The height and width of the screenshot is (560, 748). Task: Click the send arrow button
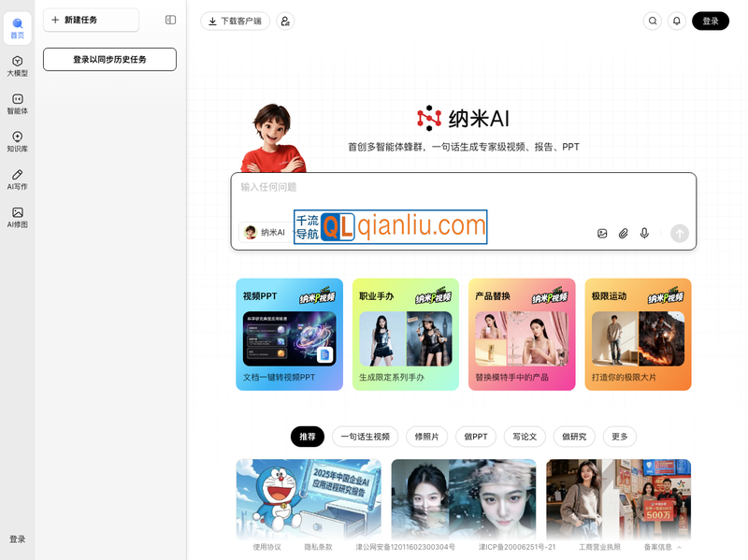680,233
